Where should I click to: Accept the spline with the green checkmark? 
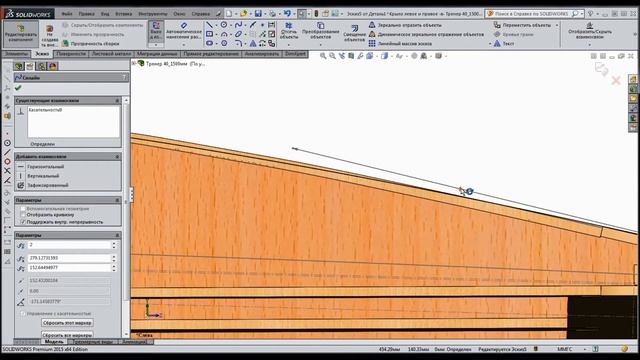[x=18, y=88]
